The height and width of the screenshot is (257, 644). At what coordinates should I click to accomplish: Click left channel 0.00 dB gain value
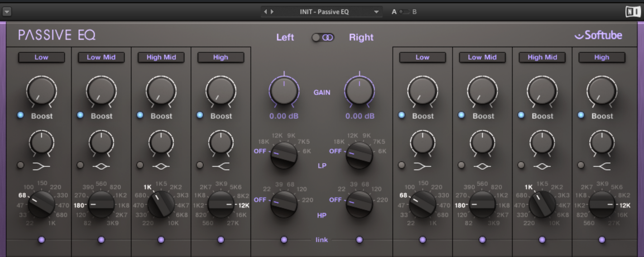coord(284,116)
